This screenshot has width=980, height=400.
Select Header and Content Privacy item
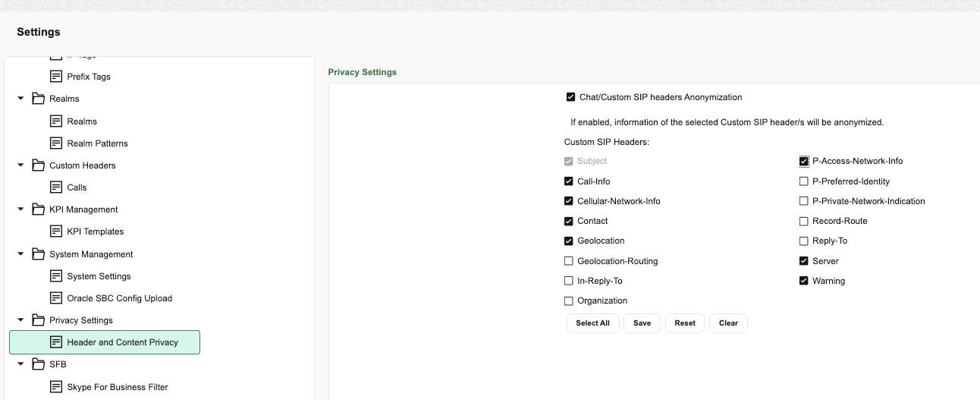tap(122, 342)
